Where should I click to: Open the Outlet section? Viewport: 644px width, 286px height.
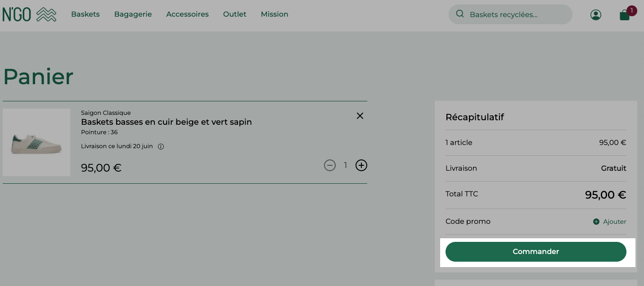(235, 14)
